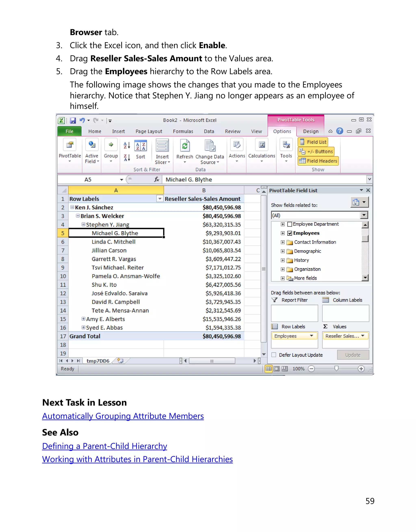Viewport: 416px width, 532px height.
Task: Click the zoom out minus icon
Action: click(x=311, y=369)
